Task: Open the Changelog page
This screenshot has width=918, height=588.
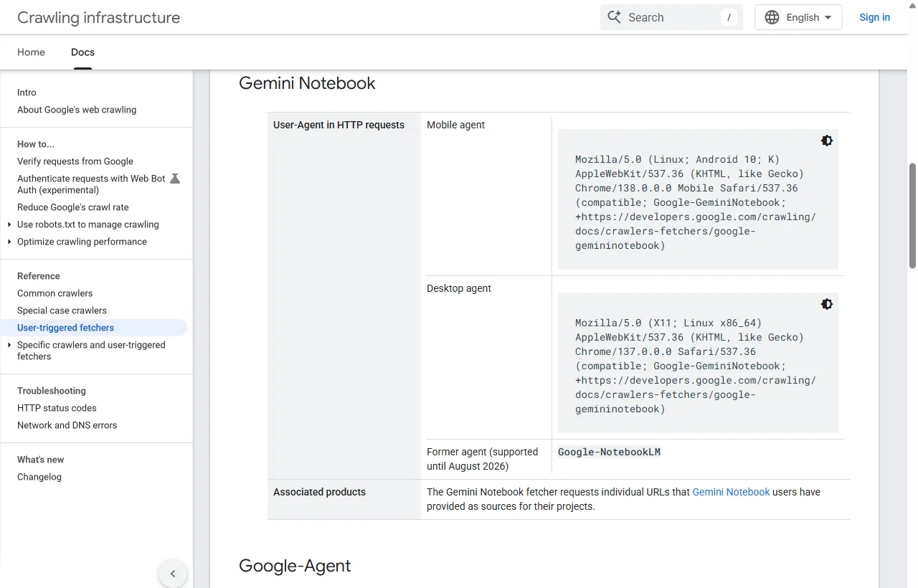Action: coord(39,477)
